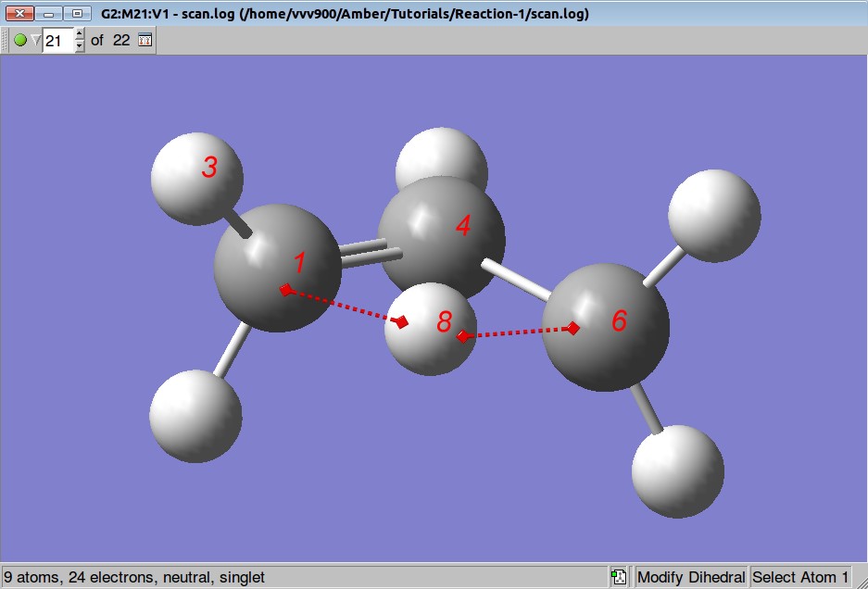Maximize the scan.log window
The height and width of the screenshot is (589, 868).
(77, 13)
